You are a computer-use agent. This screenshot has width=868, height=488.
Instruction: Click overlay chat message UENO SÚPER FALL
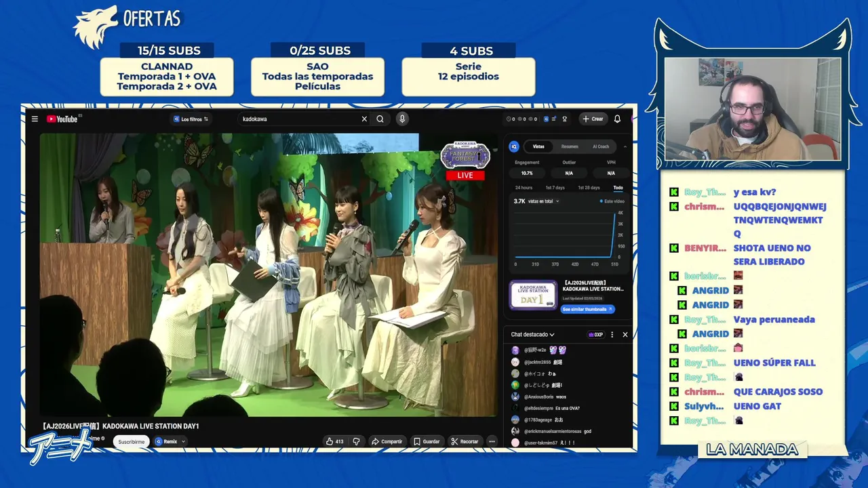pos(774,363)
